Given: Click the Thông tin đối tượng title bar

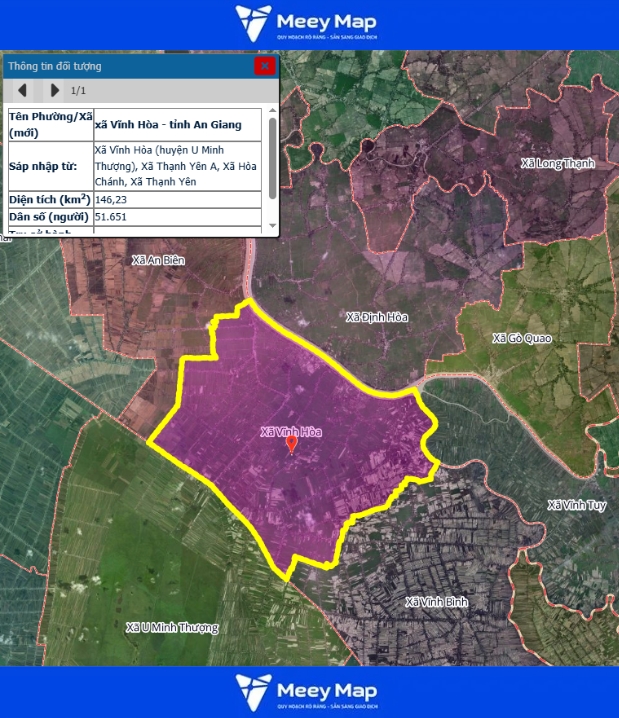Looking at the screenshot, I should (x=120, y=66).
